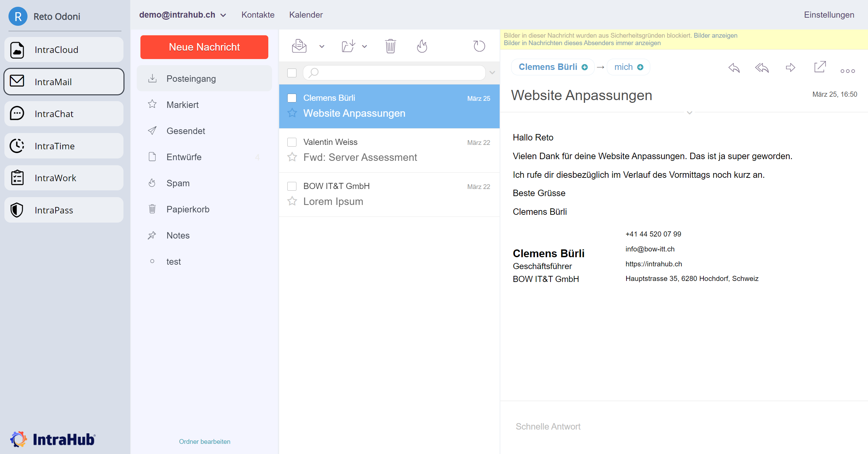Forward the opened email

pyautogui.click(x=790, y=68)
